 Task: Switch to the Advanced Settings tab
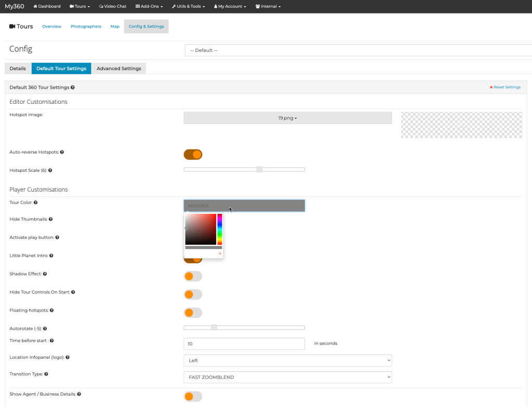coord(119,69)
